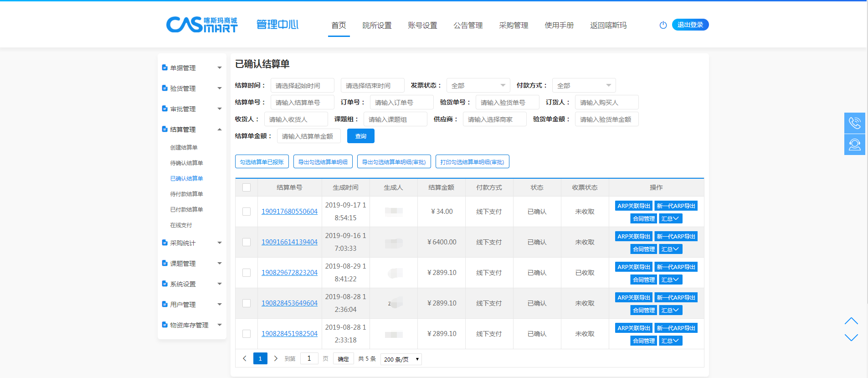Screen dimensions: 868x378
Task: Click the 查询 search button
Action: (360, 136)
